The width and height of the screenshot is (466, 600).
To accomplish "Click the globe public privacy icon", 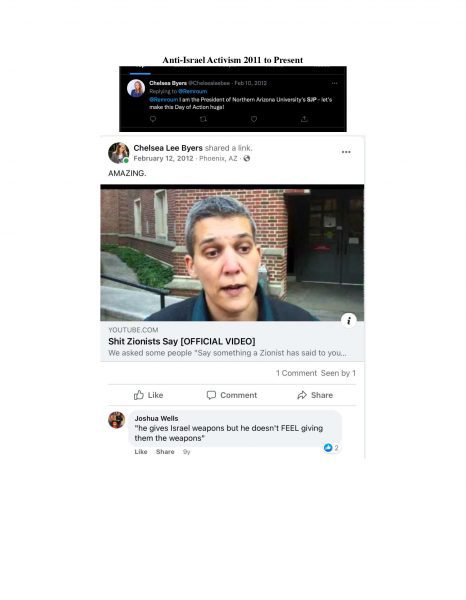I will pyautogui.click(x=247, y=158).
